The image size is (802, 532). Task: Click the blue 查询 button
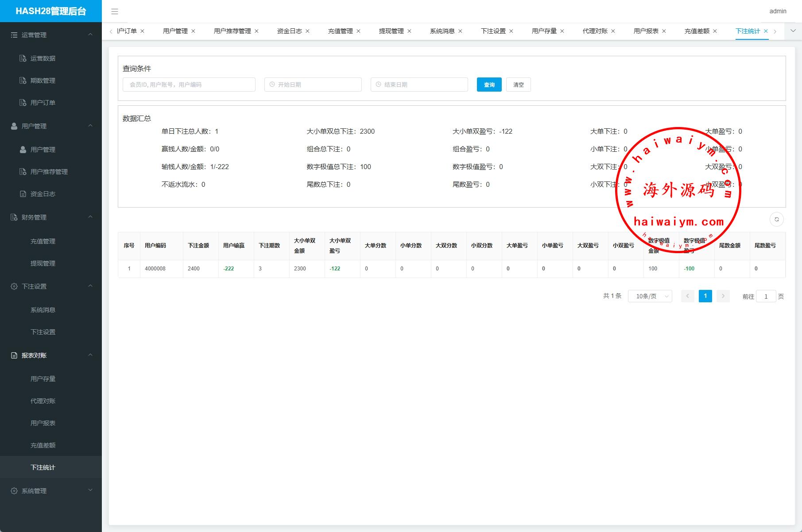489,85
